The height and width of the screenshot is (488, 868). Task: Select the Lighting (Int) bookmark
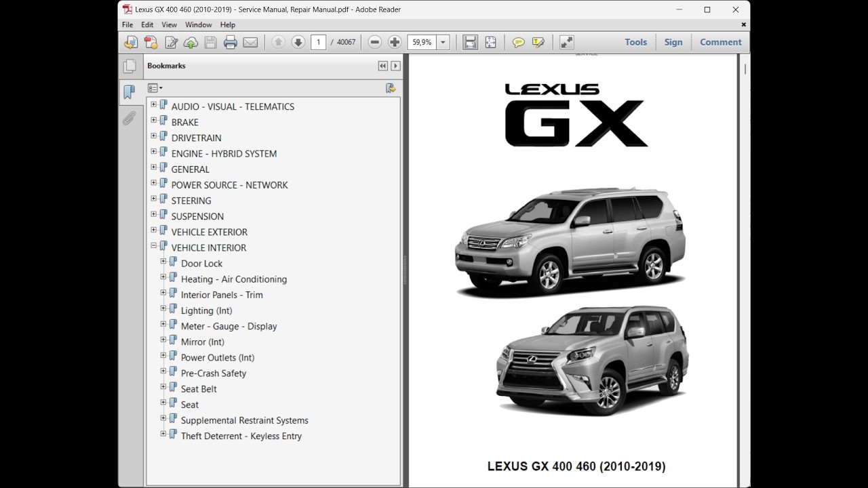tap(206, 310)
